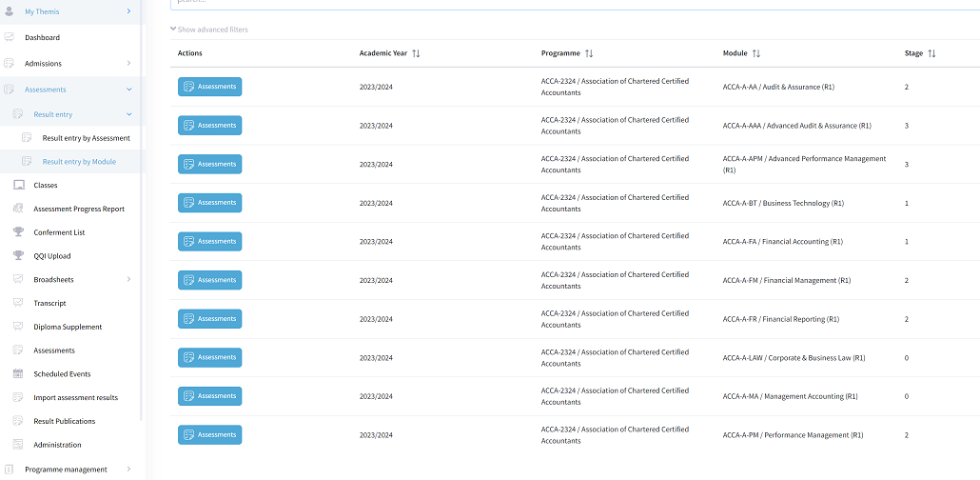Viewport: 980px width, 480px height.
Task: Expand the My Themis chevron
Action: pyautogui.click(x=128, y=11)
